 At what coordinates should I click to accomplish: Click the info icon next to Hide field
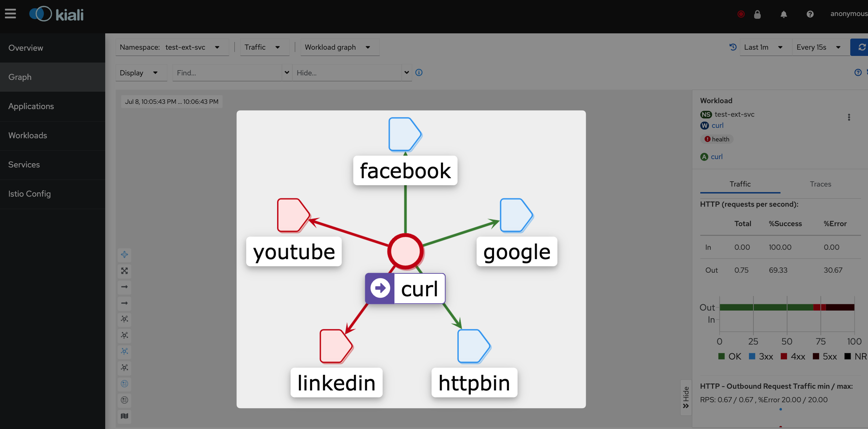click(419, 73)
